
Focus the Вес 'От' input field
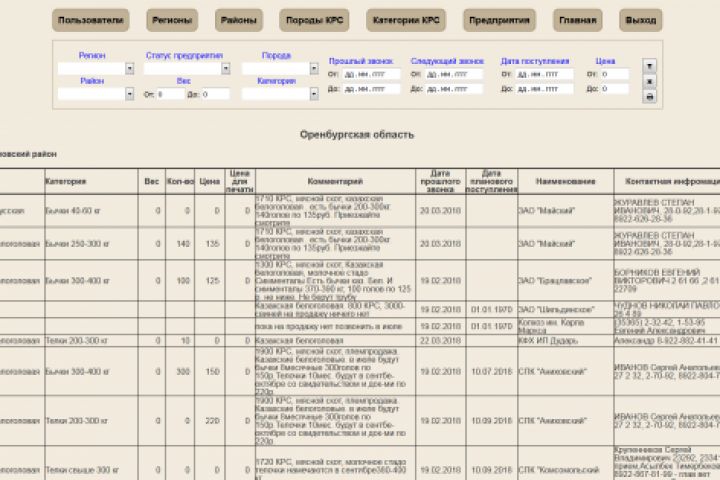(x=170, y=94)
